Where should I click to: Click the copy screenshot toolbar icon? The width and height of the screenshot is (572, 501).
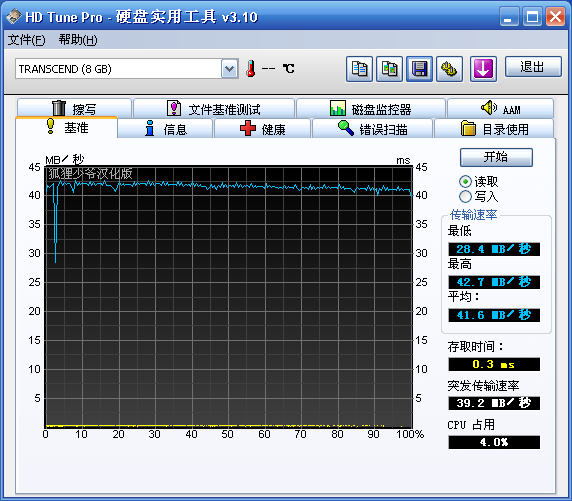point(389,69)
